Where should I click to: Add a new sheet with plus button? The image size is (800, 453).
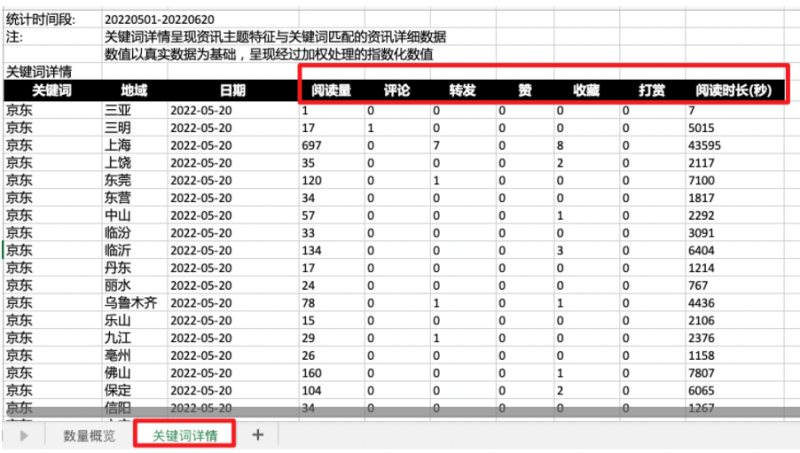coord(258,435)
